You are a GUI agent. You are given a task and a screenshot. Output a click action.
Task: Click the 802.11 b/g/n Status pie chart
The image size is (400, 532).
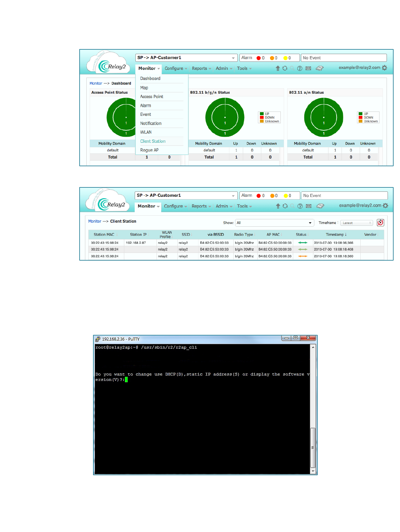(225, 117)
